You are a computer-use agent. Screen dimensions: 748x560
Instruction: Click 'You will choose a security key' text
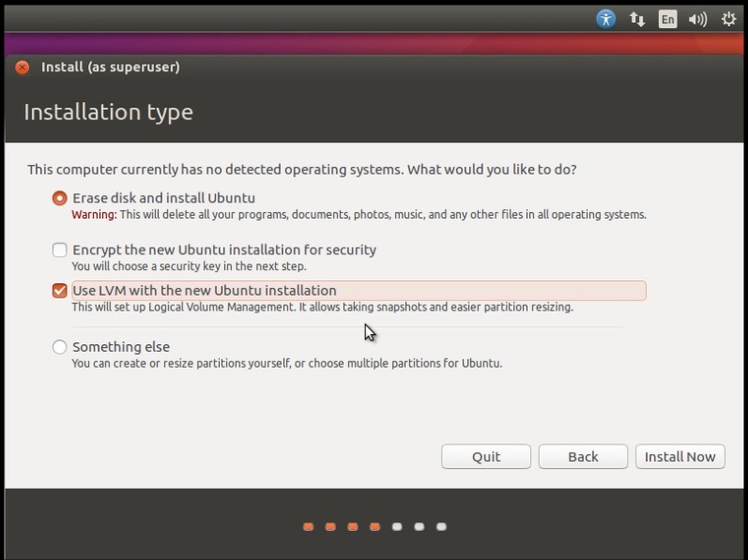(x=189, y=266)
